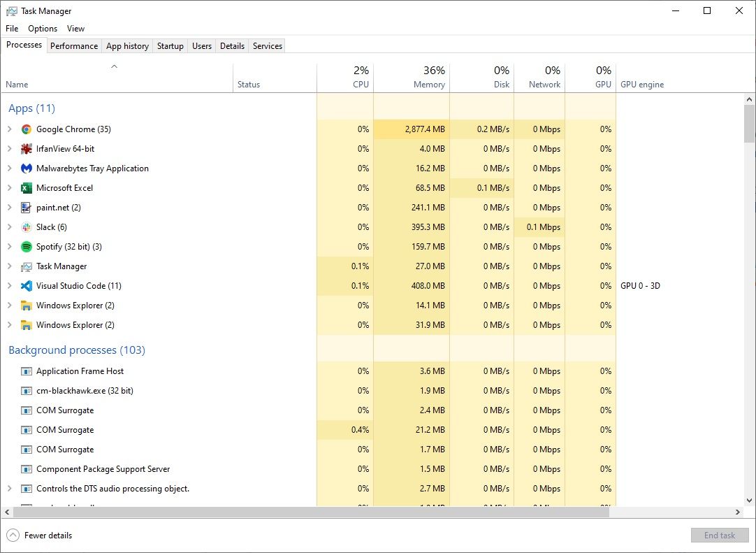Switch to the Performance tab
The height and width of the screenshot is (553, 756).
[x=74, y=45]
